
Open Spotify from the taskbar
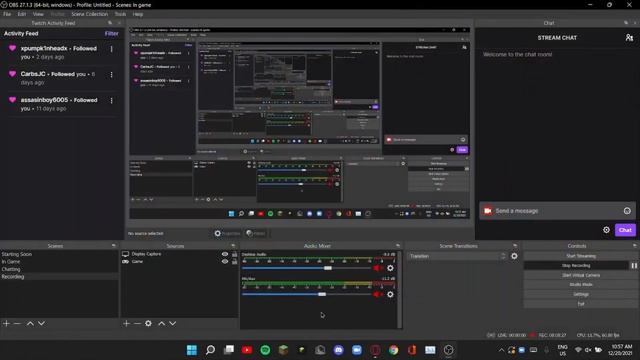[x=265, y=350]
